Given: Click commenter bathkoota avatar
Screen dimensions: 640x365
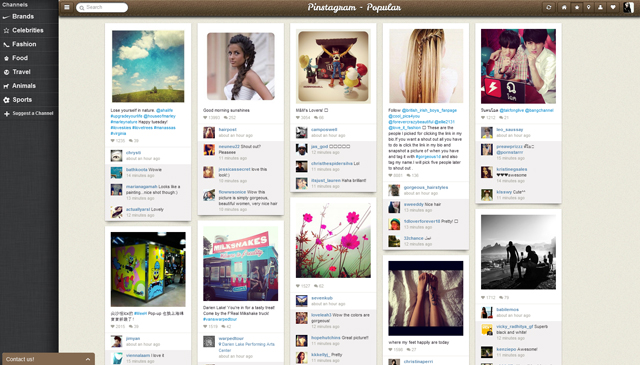Looking at the screenshot, I should (116, 173).
